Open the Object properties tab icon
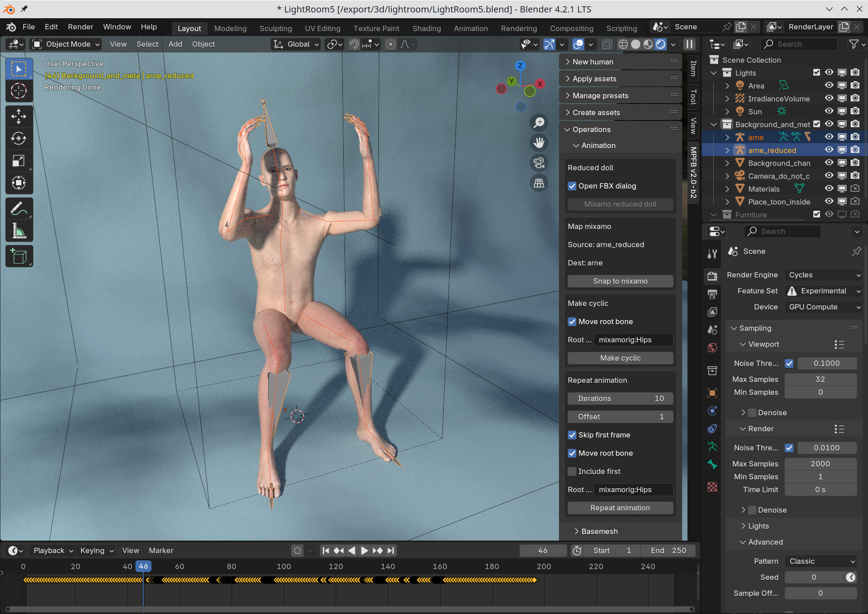Screen dimensions: 868x614 click(712, 393)
